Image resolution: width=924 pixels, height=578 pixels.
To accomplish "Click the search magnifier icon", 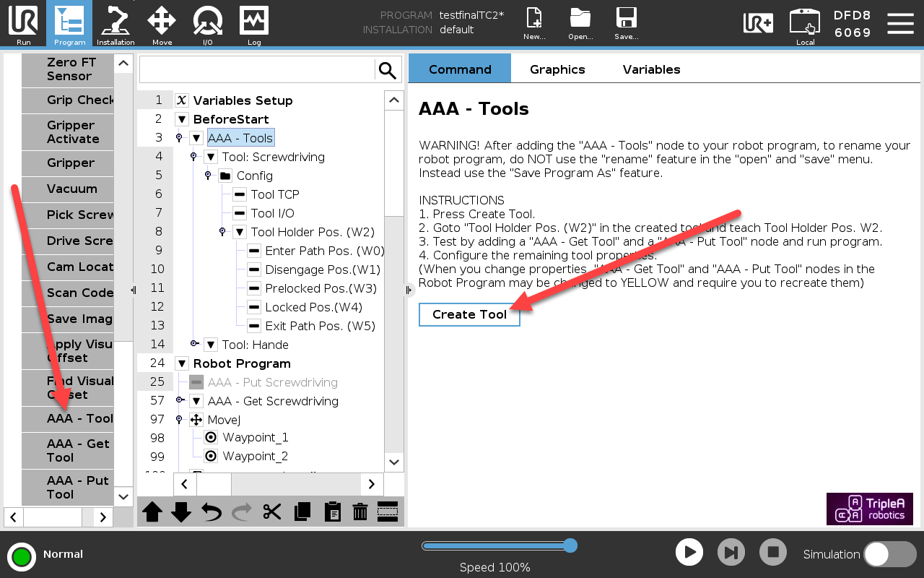I will pos(388,70).
